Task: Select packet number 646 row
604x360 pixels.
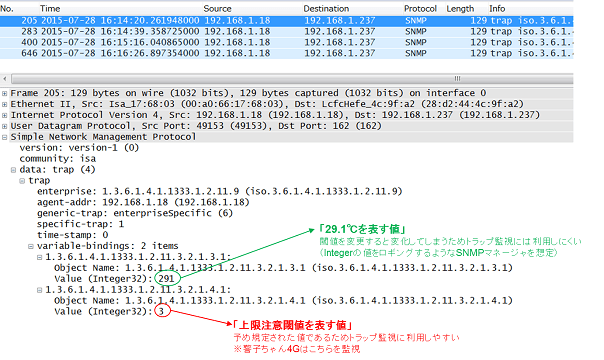Action: [x=287, y=53]
